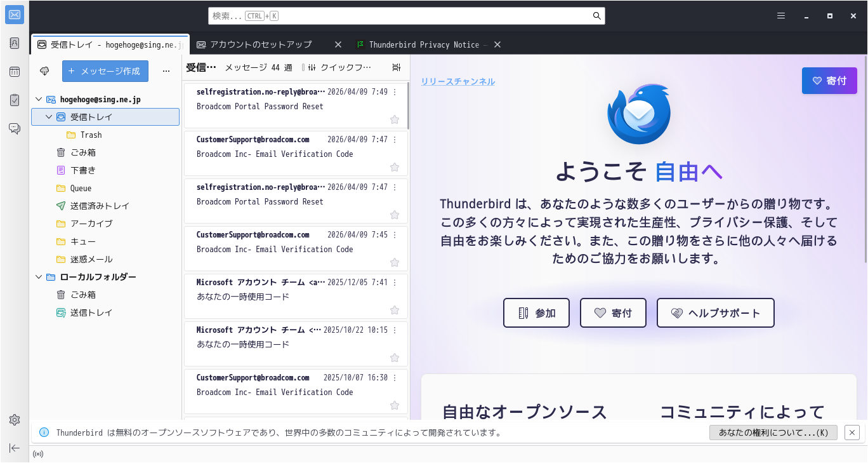This screenshot has height=463, width=868.
Task: Get new messages with the cloud download icon
Action: click(44, 71)
